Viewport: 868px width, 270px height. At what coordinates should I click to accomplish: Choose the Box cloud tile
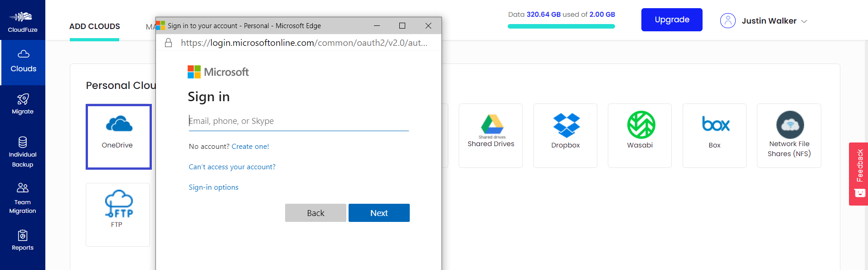pyautogui.click(x=714, y=136)
